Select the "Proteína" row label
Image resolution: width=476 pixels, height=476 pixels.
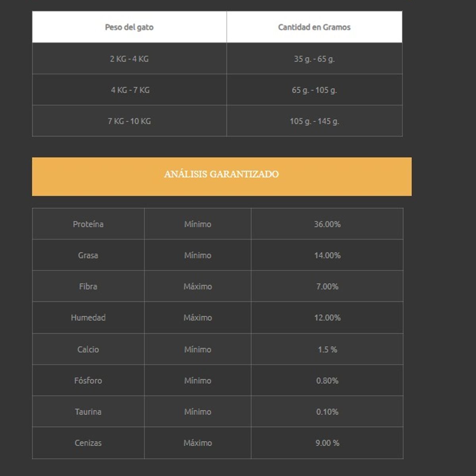click(x=88, y=224)
